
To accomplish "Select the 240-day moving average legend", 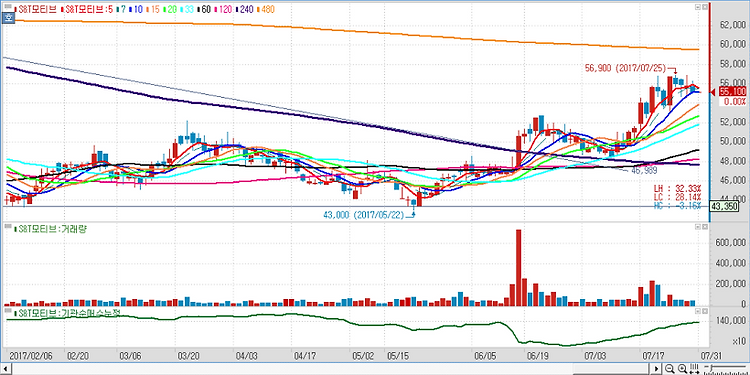I will click(246, 9).
